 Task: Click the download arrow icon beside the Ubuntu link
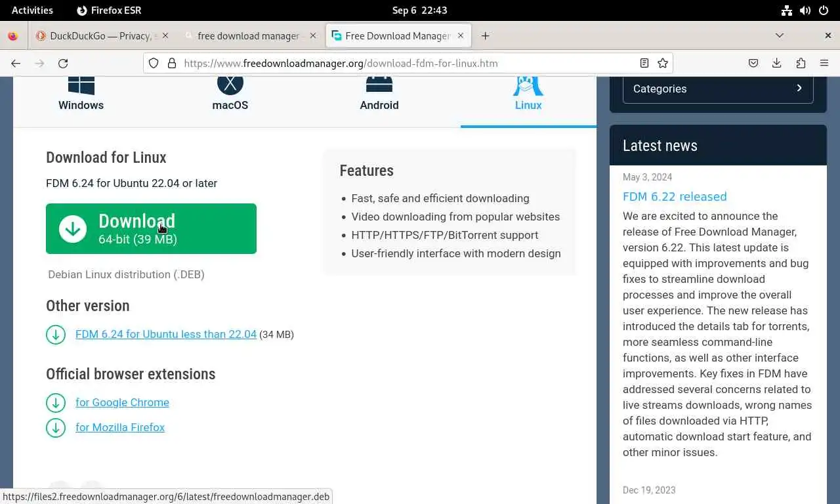56,335
